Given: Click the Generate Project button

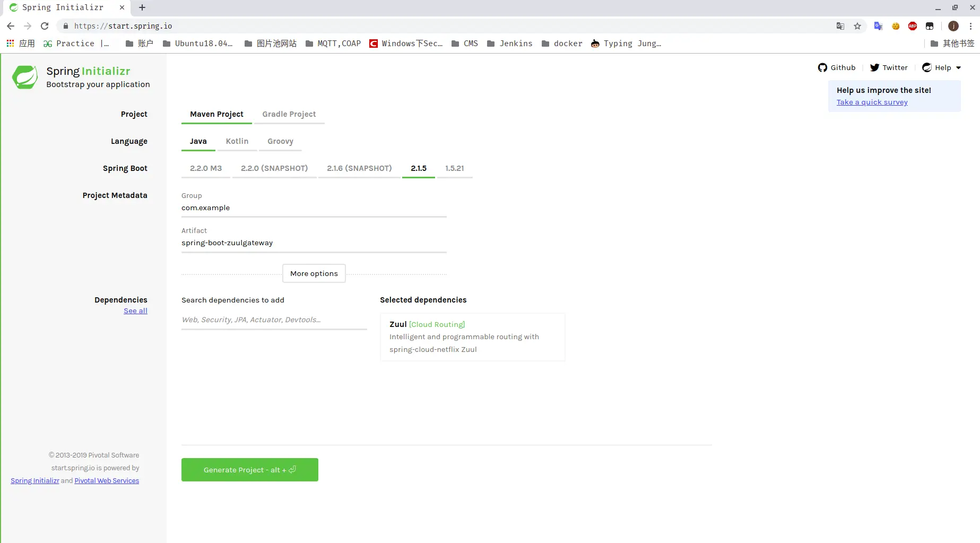Looking at the screenshot, I should pyautogui.click(x=250, y=470).
